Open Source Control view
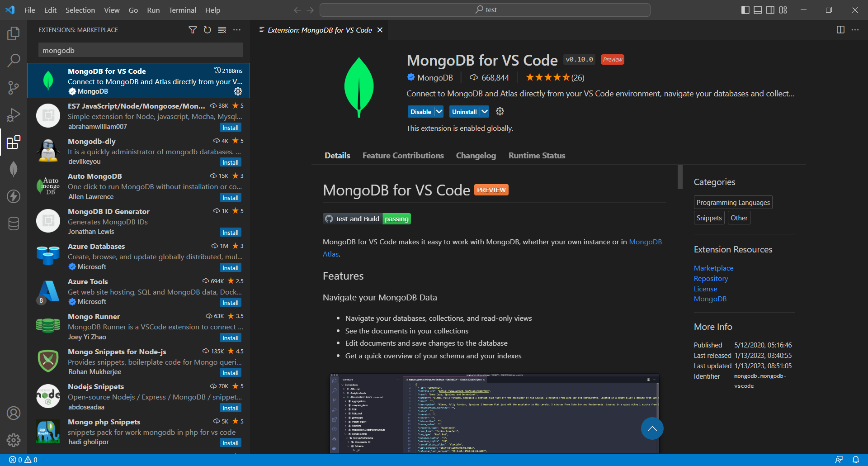The image size is (868, 466). tap(14, 88)
